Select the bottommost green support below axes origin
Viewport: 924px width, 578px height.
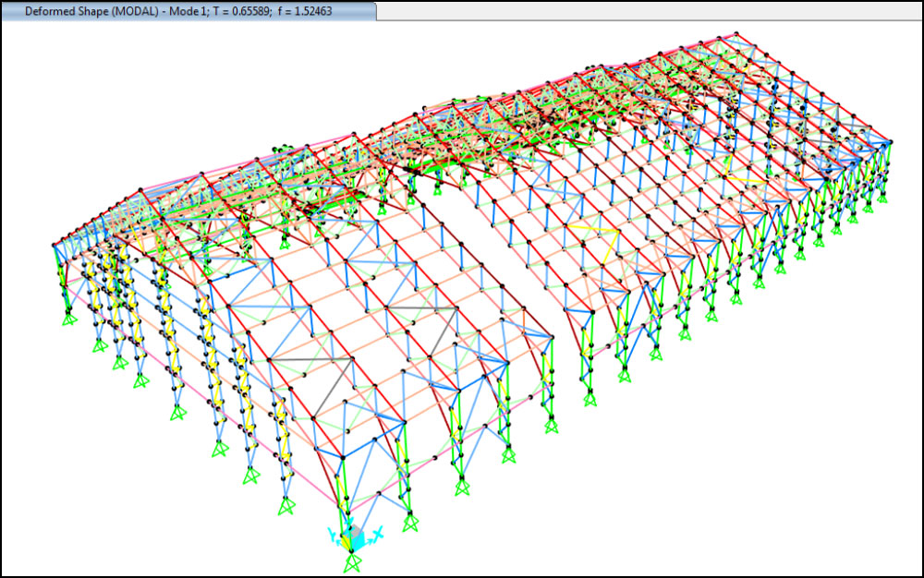(x=351, y=562)
